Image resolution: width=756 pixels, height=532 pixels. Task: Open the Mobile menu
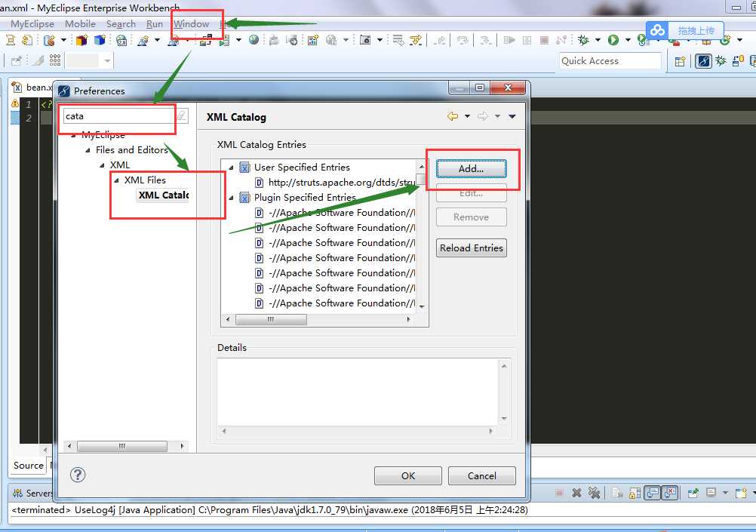80,23
